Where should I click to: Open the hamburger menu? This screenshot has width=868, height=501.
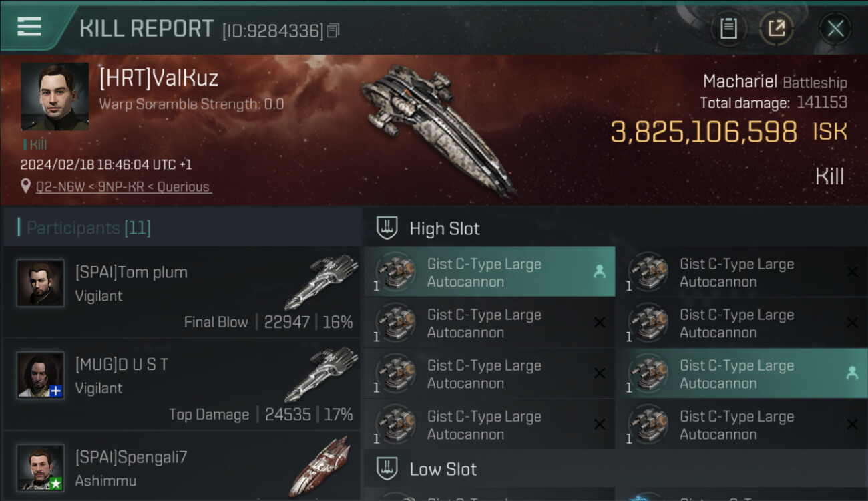click(x=29, y=27)
